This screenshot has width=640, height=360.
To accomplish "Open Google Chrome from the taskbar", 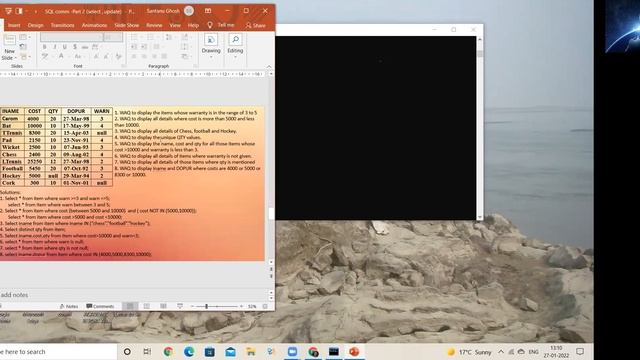I will (x=168, y=351).
